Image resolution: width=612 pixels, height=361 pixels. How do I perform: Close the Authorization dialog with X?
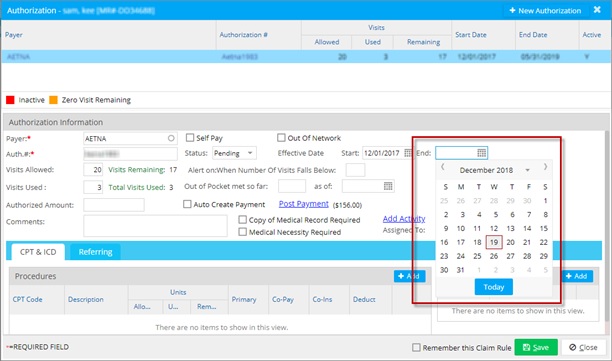pyautogui.click(x=597, y=10)
